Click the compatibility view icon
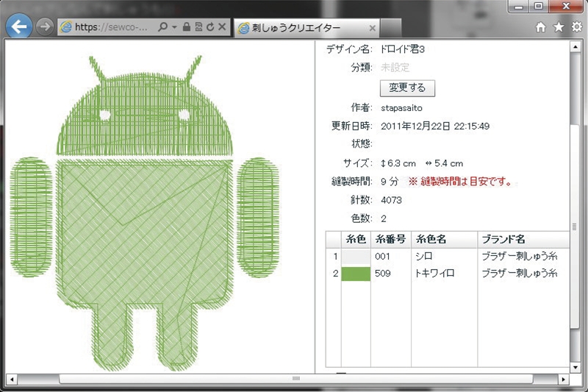 [198, 27]
